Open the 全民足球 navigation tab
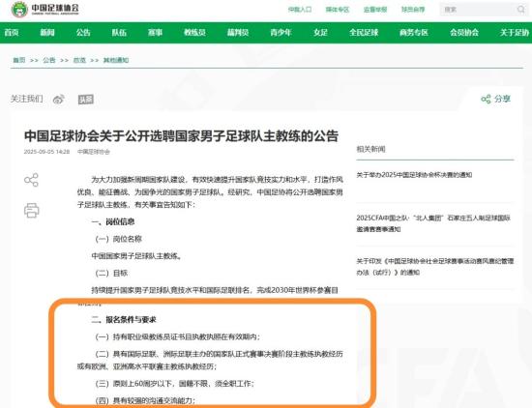Viewport: 532px width, 408px height. 364,33
